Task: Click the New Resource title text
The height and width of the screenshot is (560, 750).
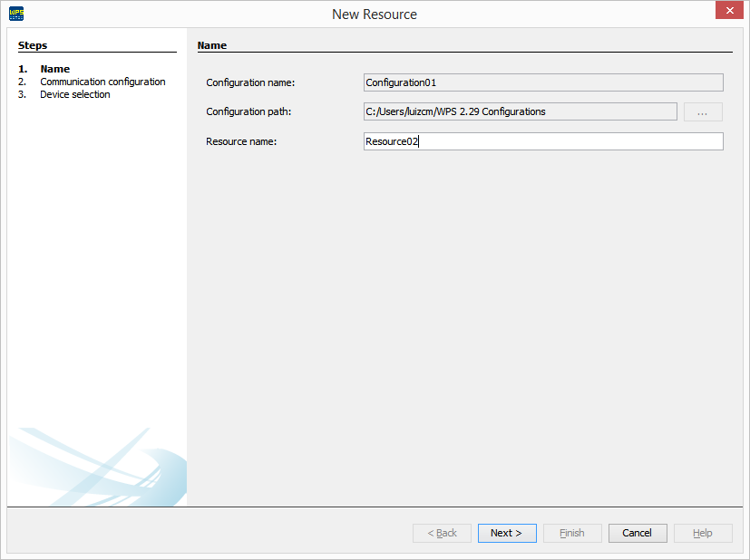Action: [x=374, y=14]
